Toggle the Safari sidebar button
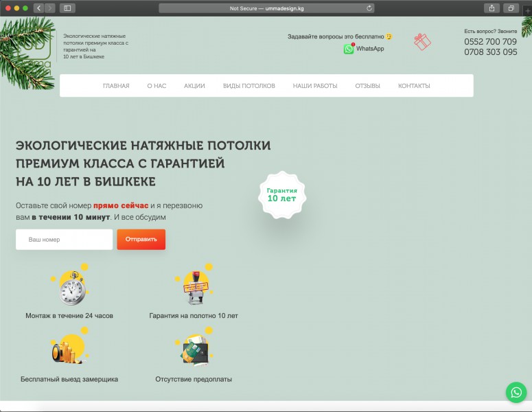Screen dimensions: 532x412 click(x=67, y=8)
